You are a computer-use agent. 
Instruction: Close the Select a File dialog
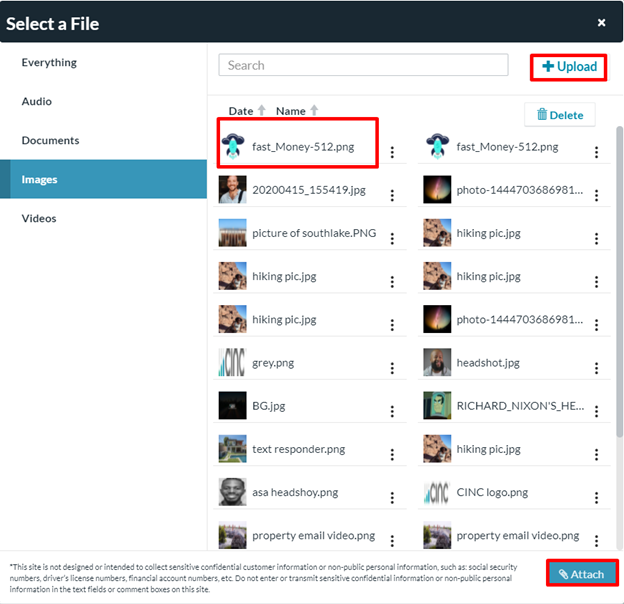pyautogui.click(x=601, y=23)
